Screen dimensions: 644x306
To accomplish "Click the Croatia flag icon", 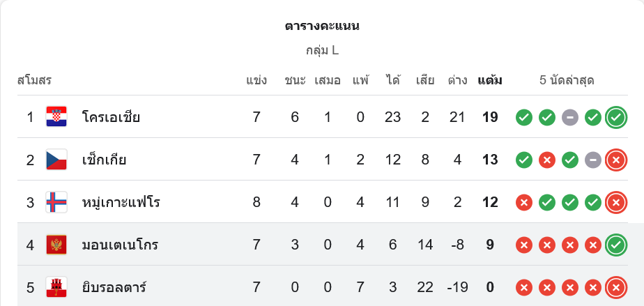I will [x=56, y=117].
